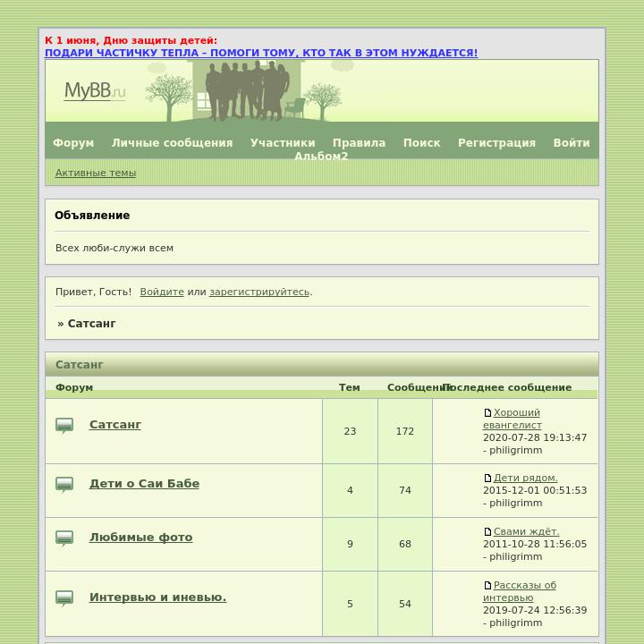
Task: Click the » Сатсанг breadcrumb text
Action: point(87,324)
